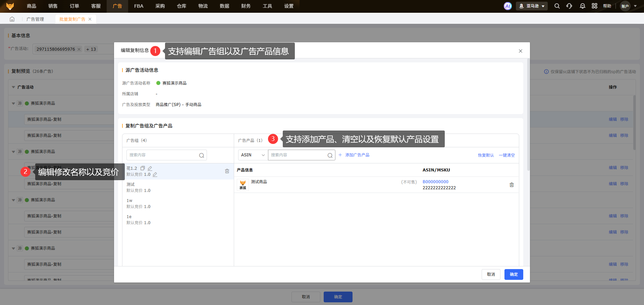Switch to the 广告管理 tab
644x305 pixels.
click(x=35, y=19)
